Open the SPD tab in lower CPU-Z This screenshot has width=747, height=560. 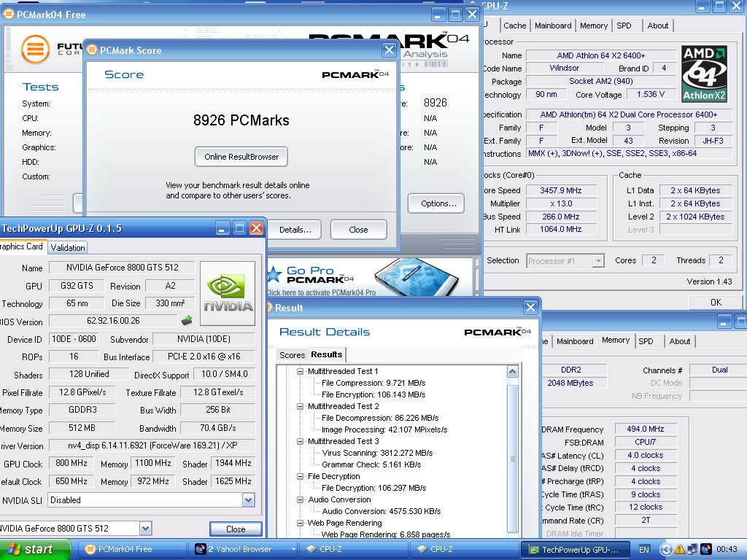coord(646,341)
